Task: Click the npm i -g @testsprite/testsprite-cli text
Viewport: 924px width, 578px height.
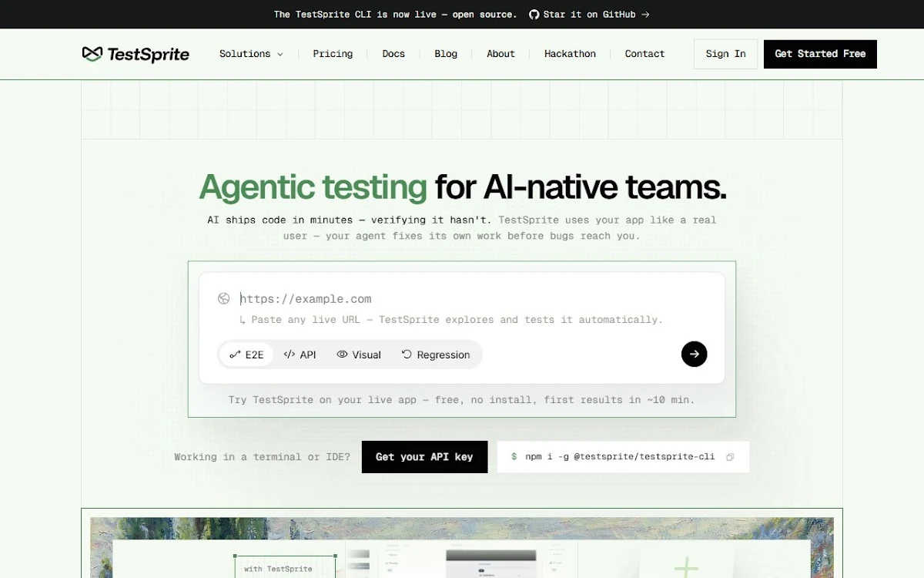Action: pos(620,457)
